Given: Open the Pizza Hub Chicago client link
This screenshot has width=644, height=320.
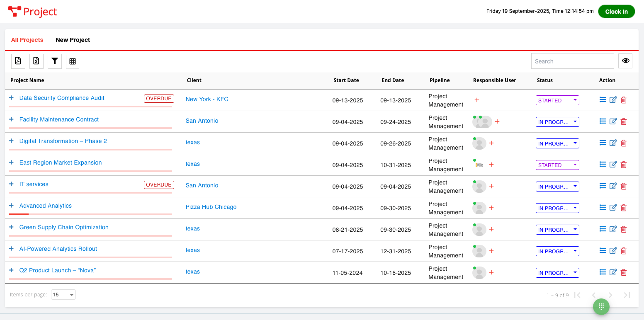Looking at the screenshot, I should pos(211,207).
